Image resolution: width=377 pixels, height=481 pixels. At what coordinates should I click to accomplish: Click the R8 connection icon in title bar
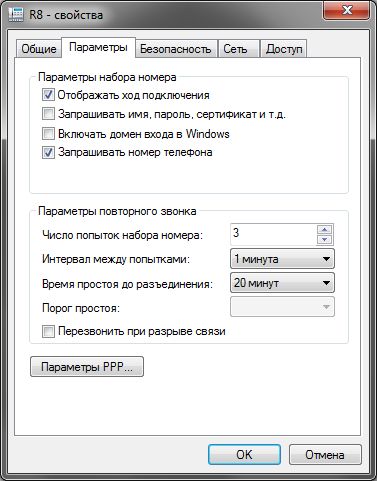click(x=15, y=14)
